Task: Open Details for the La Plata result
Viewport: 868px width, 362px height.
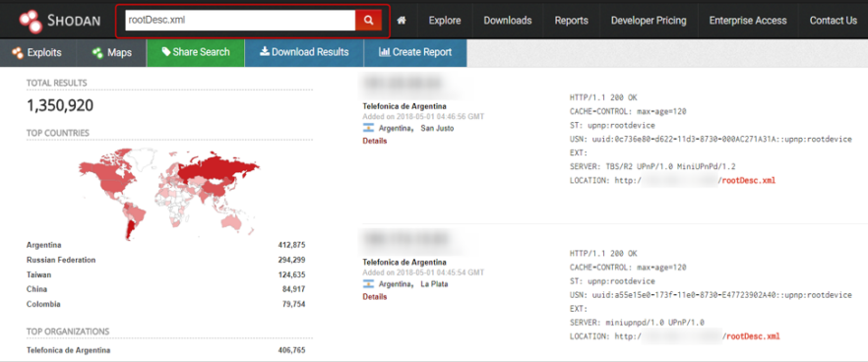Action: [x=375, y=297]
